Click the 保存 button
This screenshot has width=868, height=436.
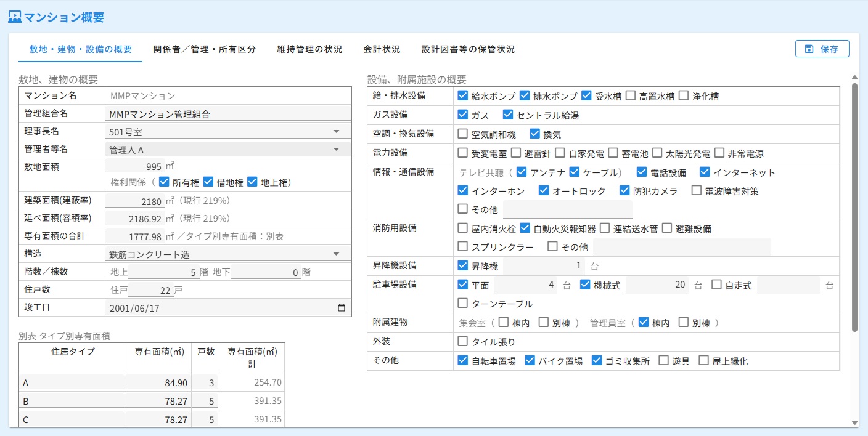(x=822, y=49)
